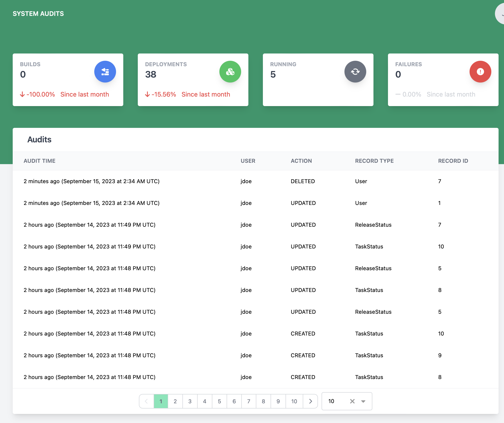
Task: Click the BUILDS card label
Action: pos(30,64)
